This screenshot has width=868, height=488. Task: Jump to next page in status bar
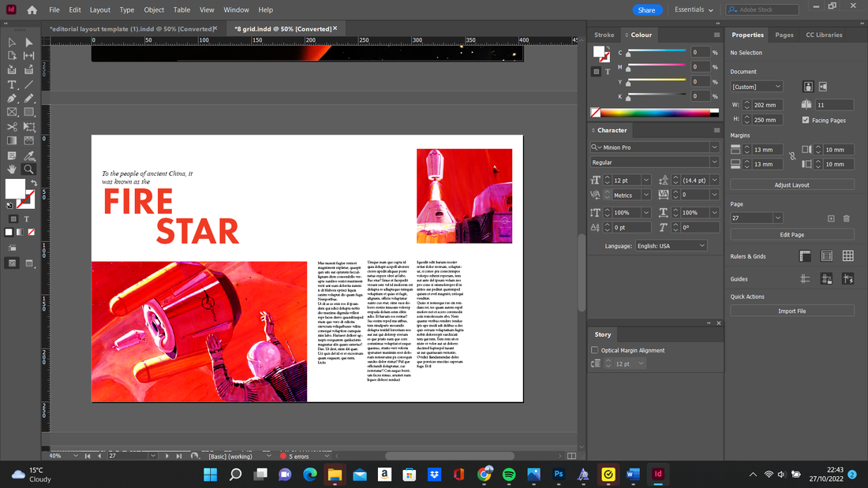[x=166, y=456]
